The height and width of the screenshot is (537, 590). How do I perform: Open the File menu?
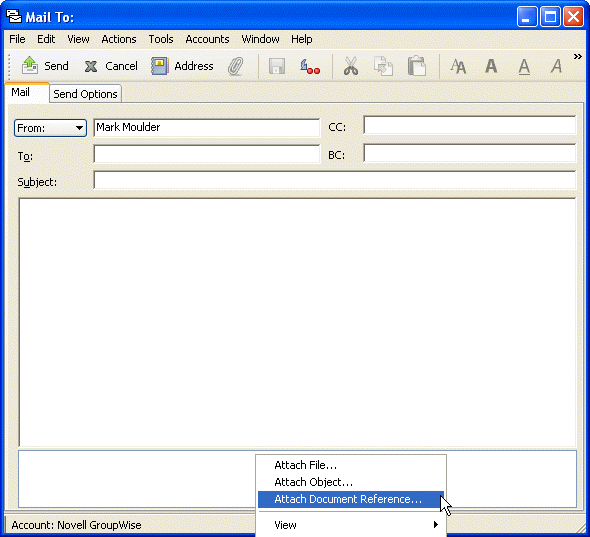(17, 39)
